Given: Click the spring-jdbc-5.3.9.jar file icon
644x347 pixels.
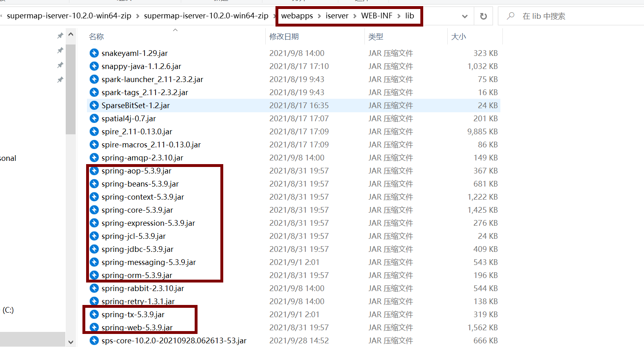Looking at the screenshot, I should [94, 249].
